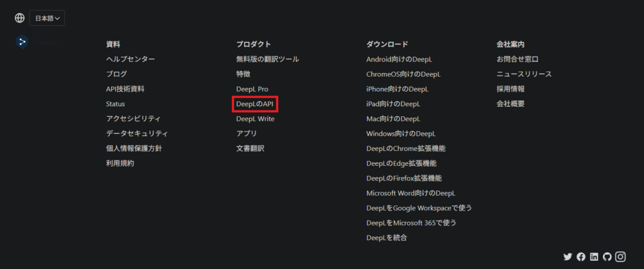Screen dimensions: 644x269
Task: Click the 採用情報 careers link
Action: point(511,89)
